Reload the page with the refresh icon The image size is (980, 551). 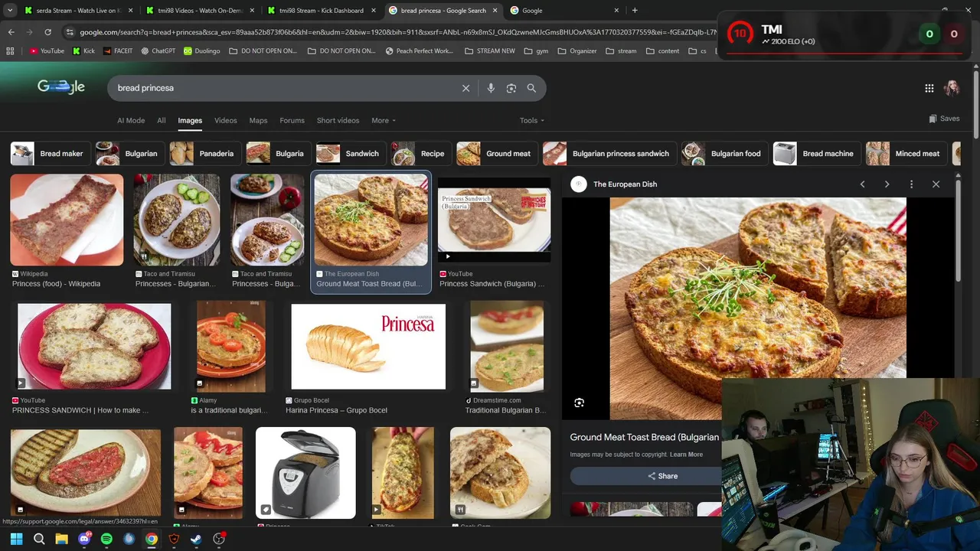pyautogui.click(x=47, y=32)
